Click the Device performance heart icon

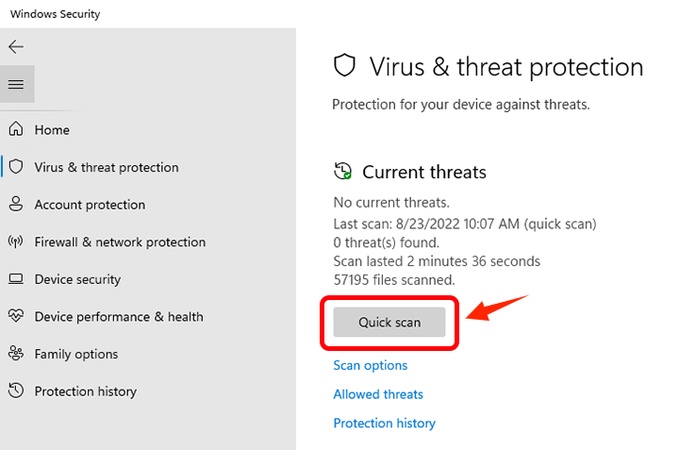[x=16, y=317]
